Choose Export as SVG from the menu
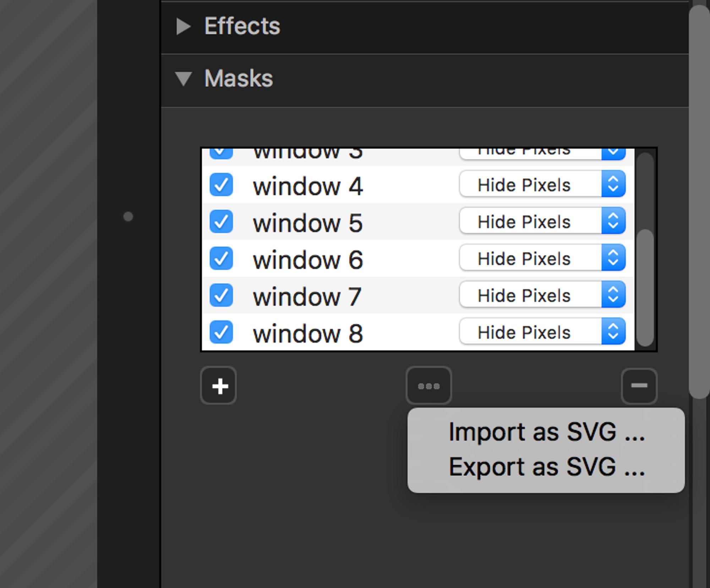Screen dimensions: 710x588 [546, 467]
